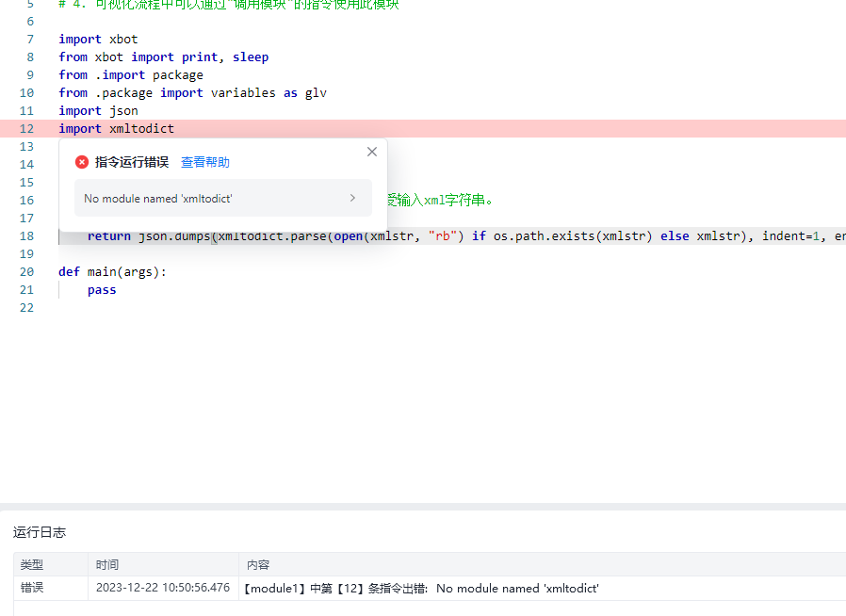The image size is (846, 616).
Task: Open the 查看帮助 help link
Action: pos(204,162)
